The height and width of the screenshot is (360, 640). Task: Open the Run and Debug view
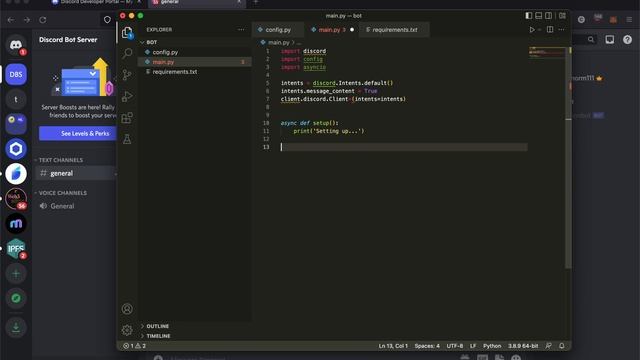pyautogui.click(x=127, y=96)
